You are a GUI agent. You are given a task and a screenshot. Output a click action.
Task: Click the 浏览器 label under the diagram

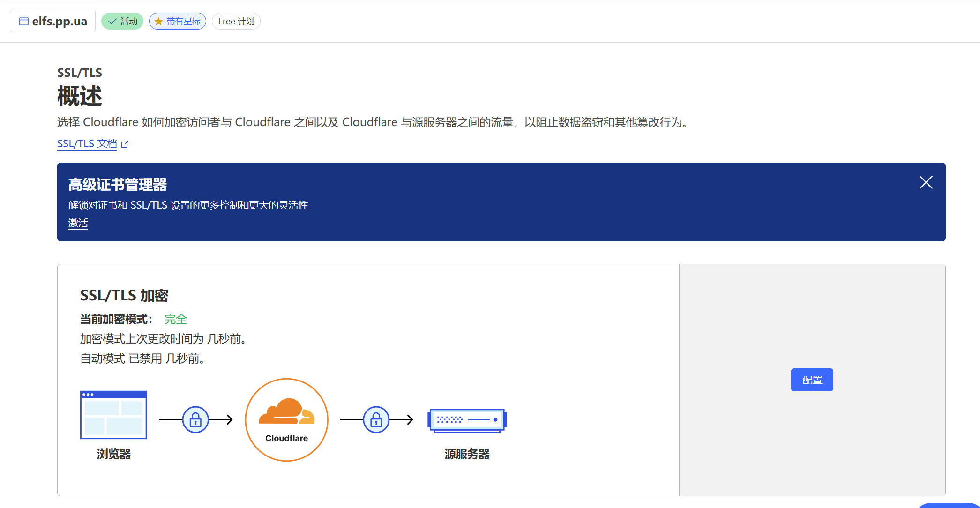[114, 454]
